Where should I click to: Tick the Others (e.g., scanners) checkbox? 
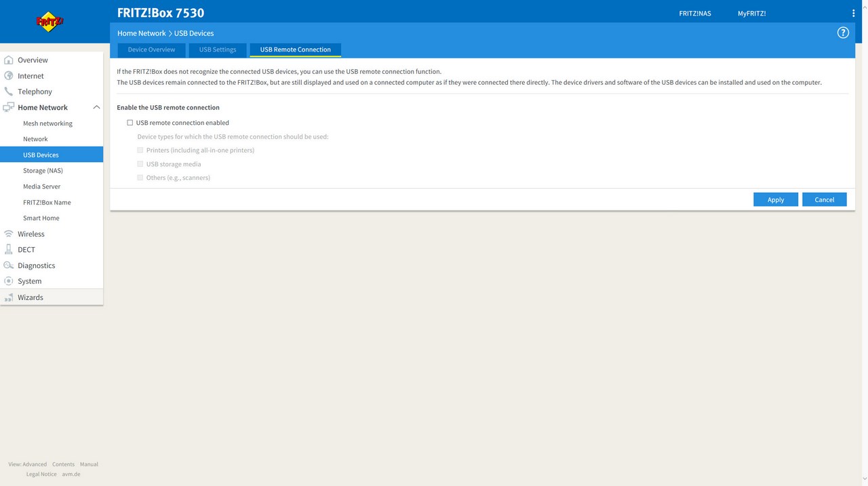click(x=140, y=177)
